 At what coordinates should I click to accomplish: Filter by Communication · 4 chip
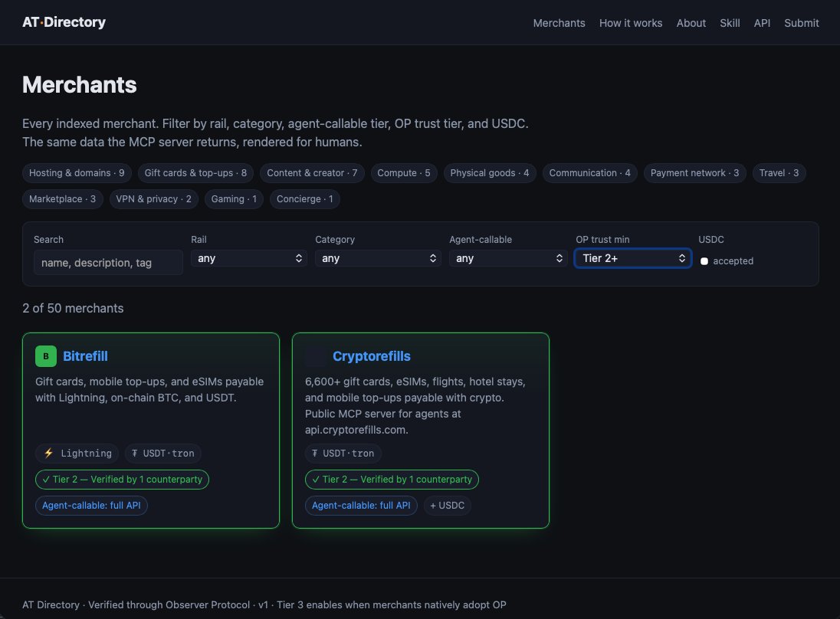click(x=589, y=173)
